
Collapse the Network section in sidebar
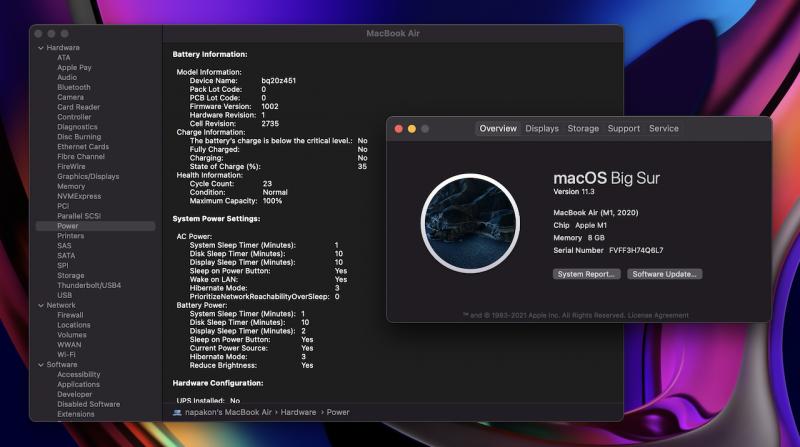tap(41, 306)
